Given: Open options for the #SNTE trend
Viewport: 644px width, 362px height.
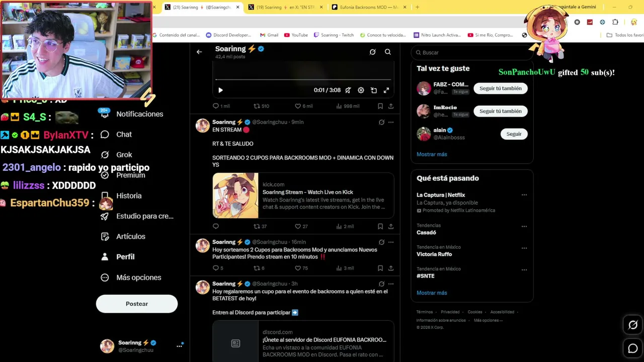Looking at the screenshot, I should [x=524, y=269].
